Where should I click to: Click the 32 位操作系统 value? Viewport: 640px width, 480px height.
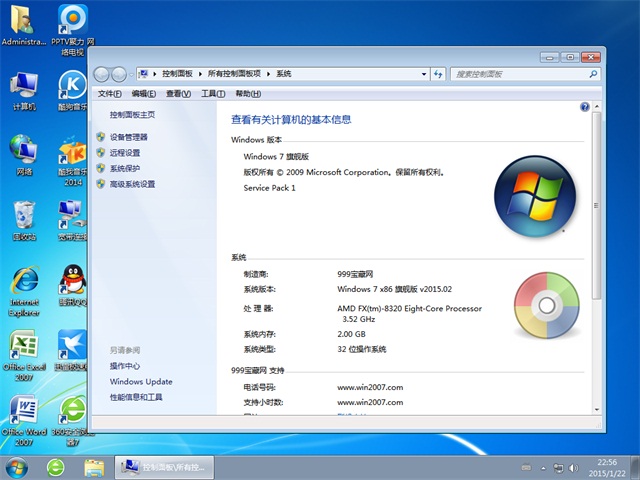[x=362, y=349]
